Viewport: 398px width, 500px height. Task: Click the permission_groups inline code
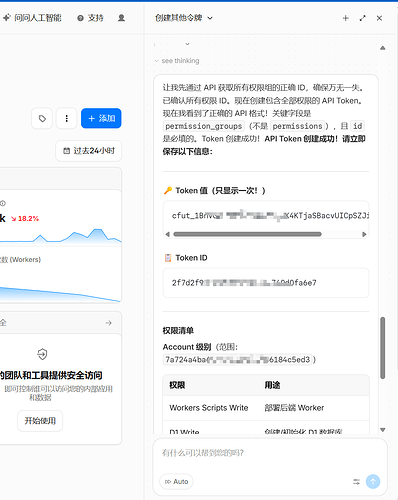point(204,126)
